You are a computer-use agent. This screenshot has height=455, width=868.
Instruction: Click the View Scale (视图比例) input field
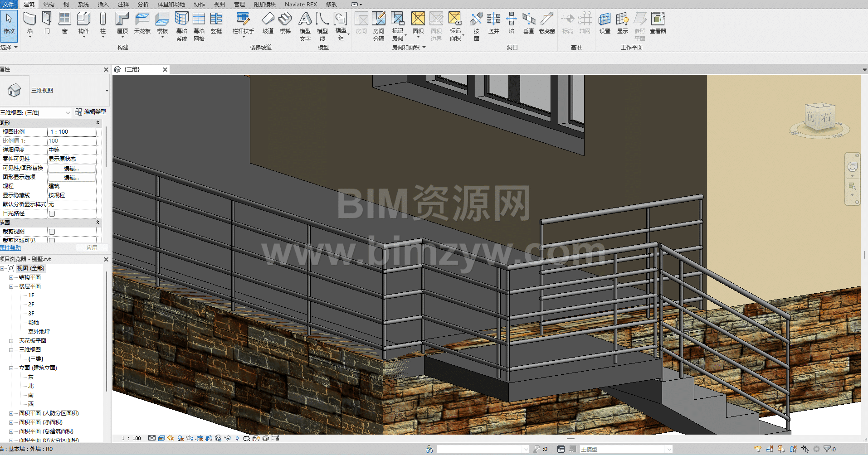point(72,132)
